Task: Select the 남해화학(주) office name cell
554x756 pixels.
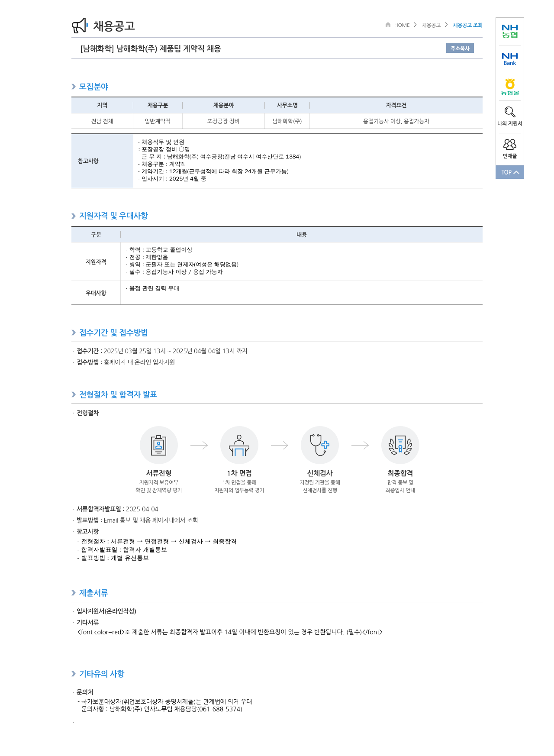Action: [287, 121]
